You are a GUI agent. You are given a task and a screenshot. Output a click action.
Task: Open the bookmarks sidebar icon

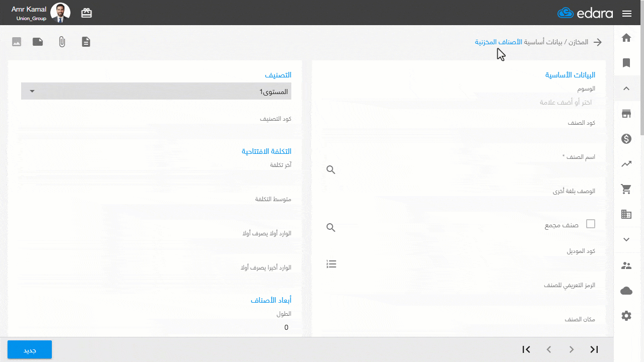(626, 63)
